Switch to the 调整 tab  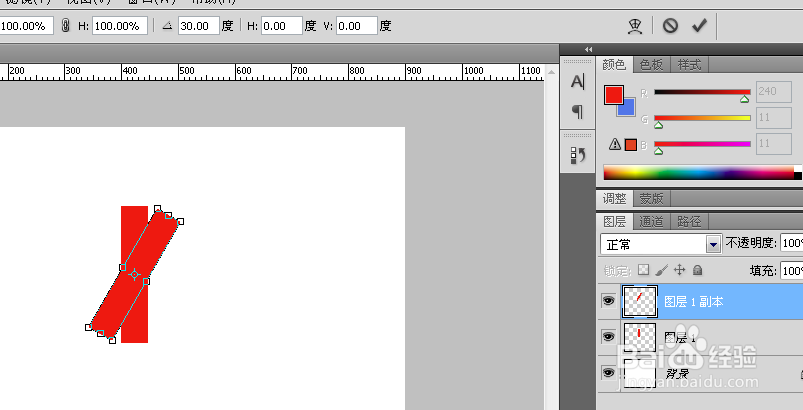pos(614,198)
